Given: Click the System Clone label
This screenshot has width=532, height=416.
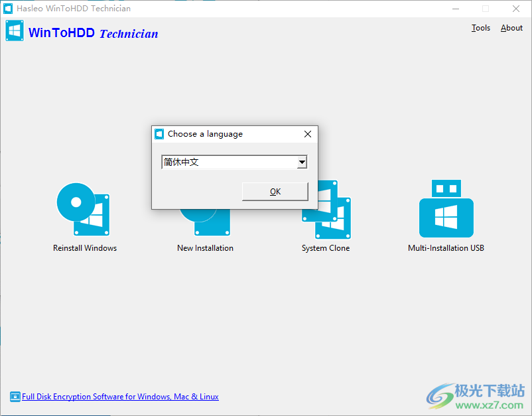Looking at the screenshot, I should click(x=326, y=248).
